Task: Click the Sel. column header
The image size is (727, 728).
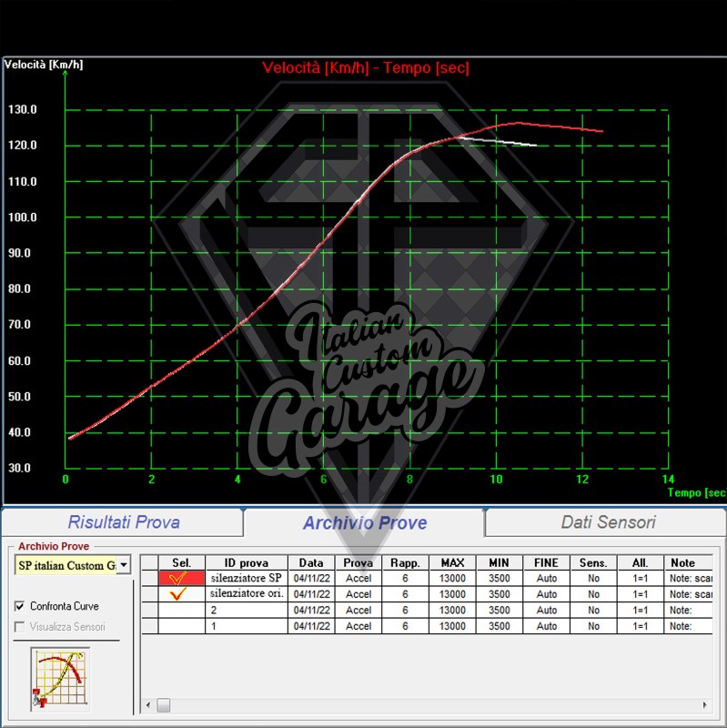Action: [x=181, y=562]
